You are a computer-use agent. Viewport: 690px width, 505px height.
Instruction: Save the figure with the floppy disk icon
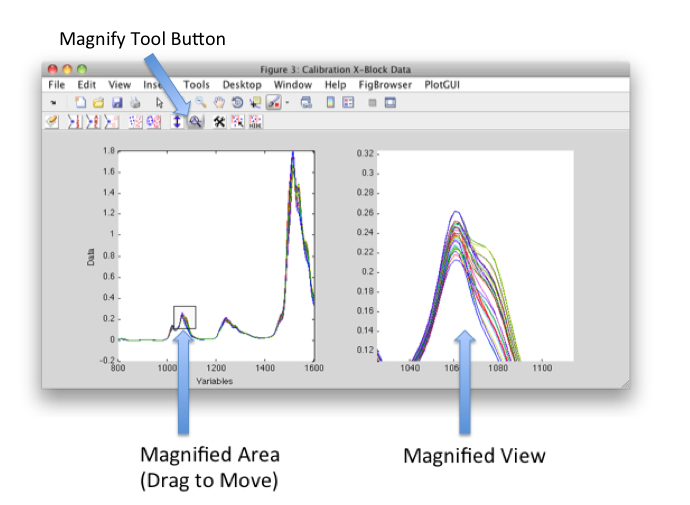117,103
